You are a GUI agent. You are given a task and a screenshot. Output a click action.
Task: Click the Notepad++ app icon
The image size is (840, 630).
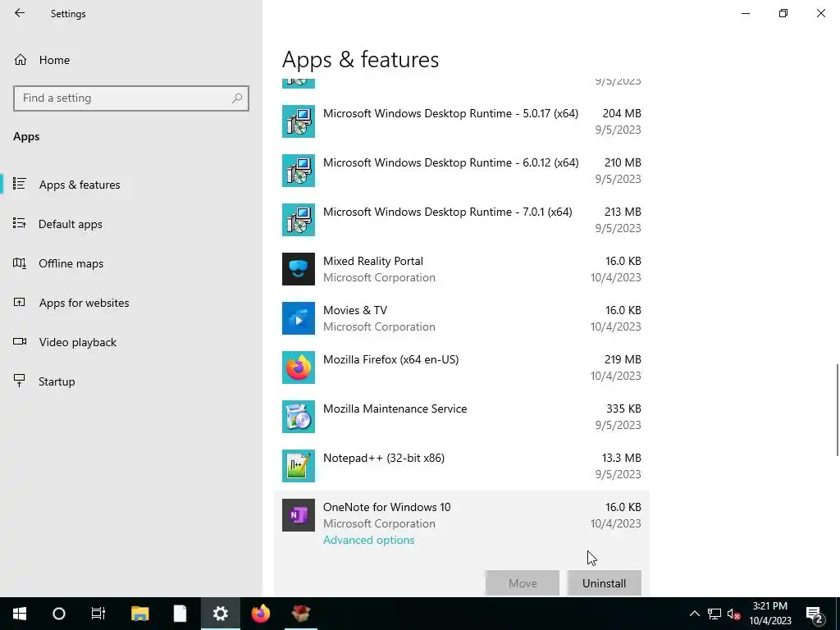pos(299,466)
